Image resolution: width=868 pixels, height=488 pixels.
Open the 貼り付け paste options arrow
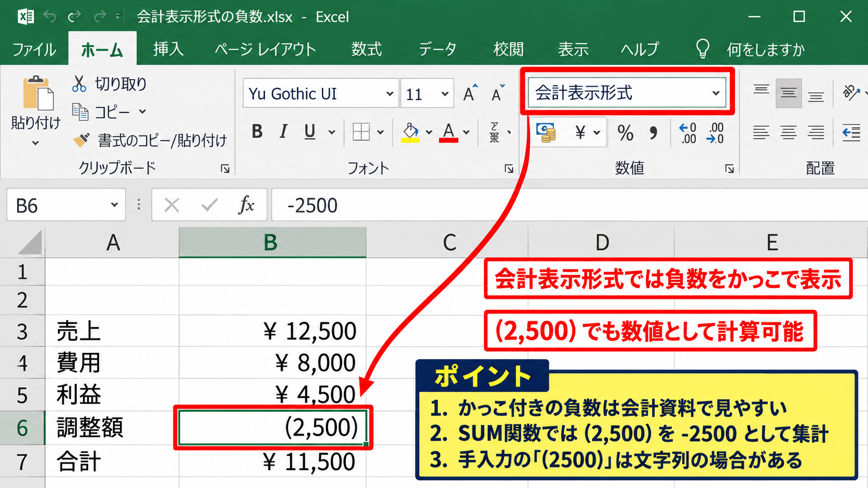coord(35,143)
